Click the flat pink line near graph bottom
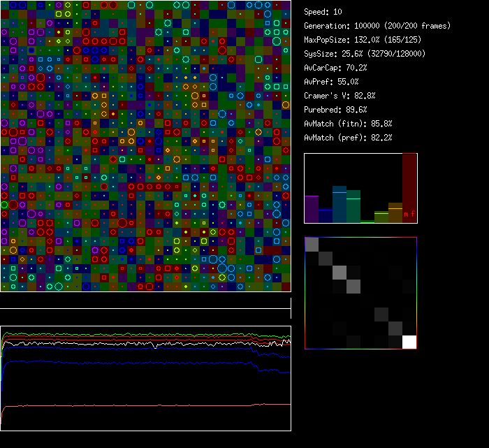This screenshot has height=448, width=489. [x=140, y=405]
